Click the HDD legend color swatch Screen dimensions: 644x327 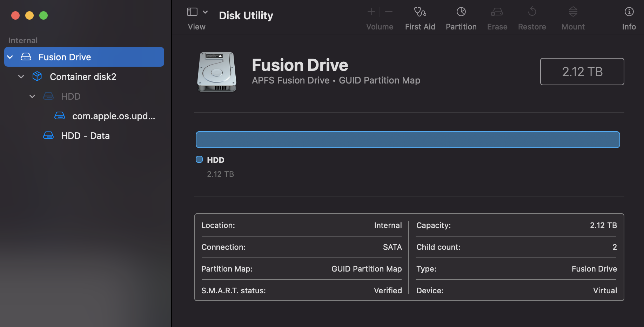pos(199,160)
